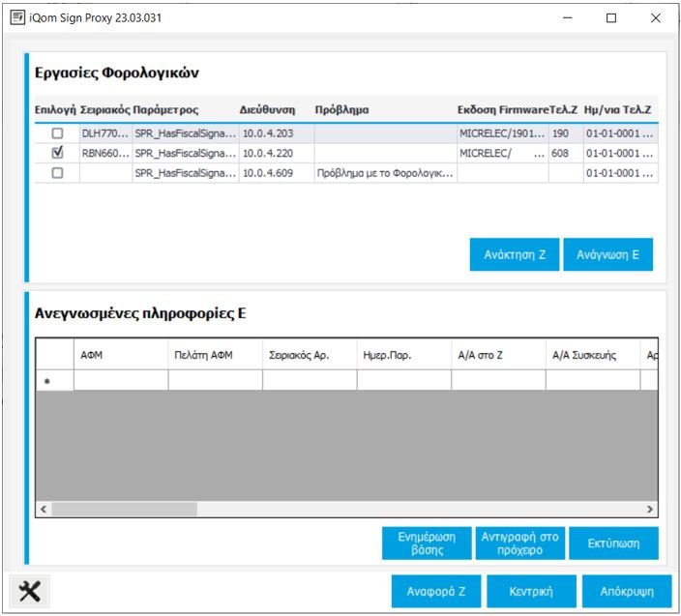The image size is (681, 616).
Task: Sort the grid by ΑΦΜ column header
Action: [120, 355]
